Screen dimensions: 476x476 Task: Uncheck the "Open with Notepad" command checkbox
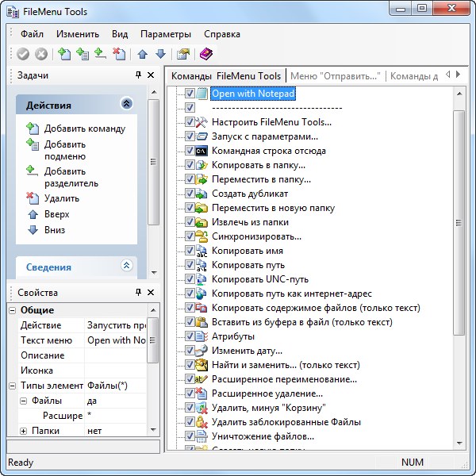pyautogui.click(x=190, y=94)
